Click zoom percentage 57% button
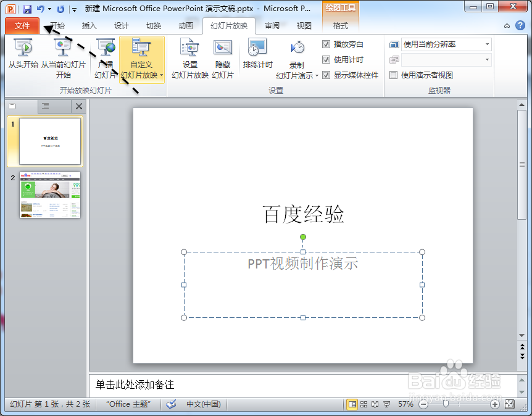The width and height of the screenshot is (532, 416). pos(405,404)
